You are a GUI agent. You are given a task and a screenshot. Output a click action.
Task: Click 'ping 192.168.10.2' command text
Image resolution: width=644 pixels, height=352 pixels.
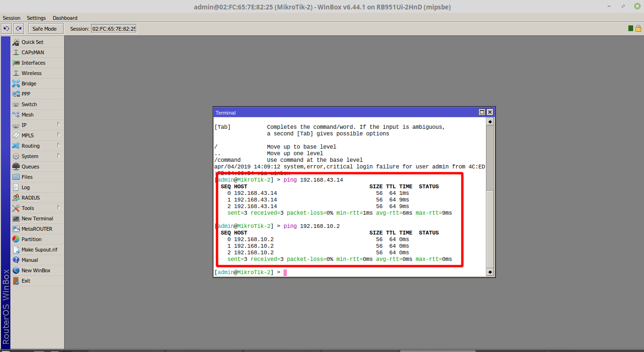(312, 226)
